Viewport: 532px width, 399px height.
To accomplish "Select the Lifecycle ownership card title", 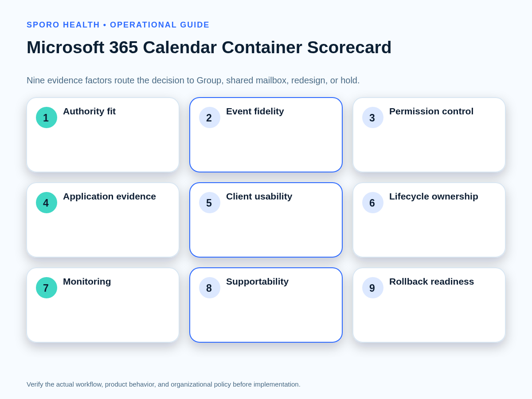I will point(434,196).
